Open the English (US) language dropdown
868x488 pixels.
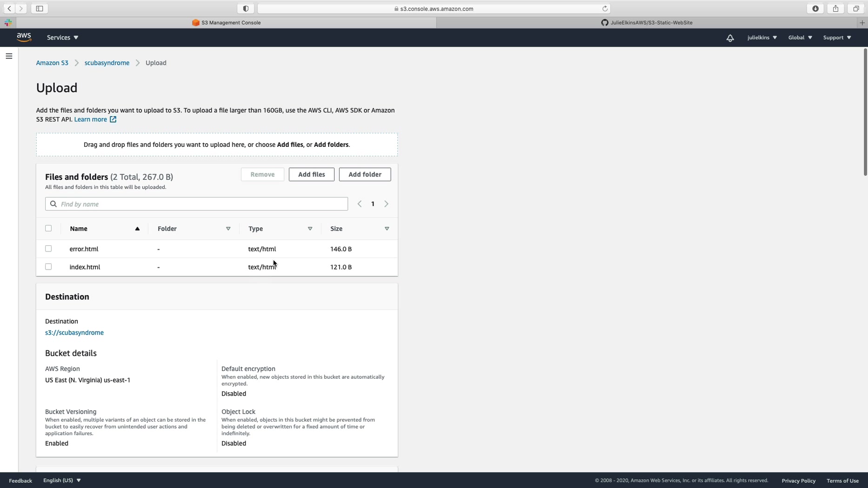62,481
